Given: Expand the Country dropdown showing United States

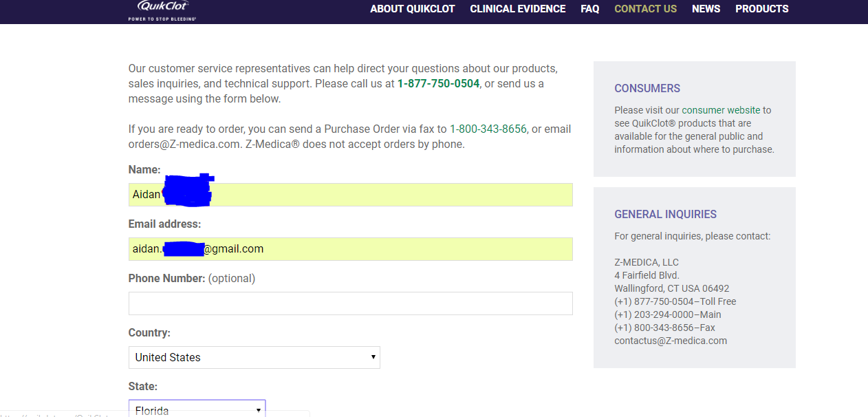Looking at the screenshot, I should pos(254,357).
